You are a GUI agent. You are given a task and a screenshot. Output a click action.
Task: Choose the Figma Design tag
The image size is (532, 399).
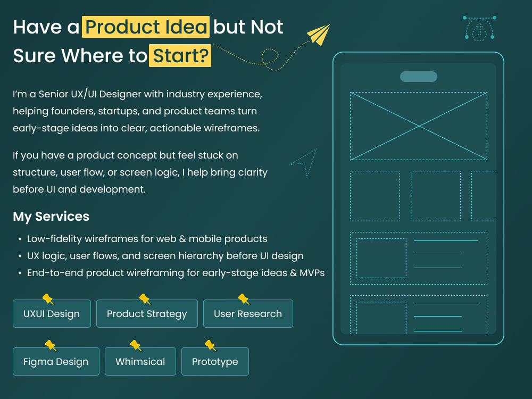56,361
